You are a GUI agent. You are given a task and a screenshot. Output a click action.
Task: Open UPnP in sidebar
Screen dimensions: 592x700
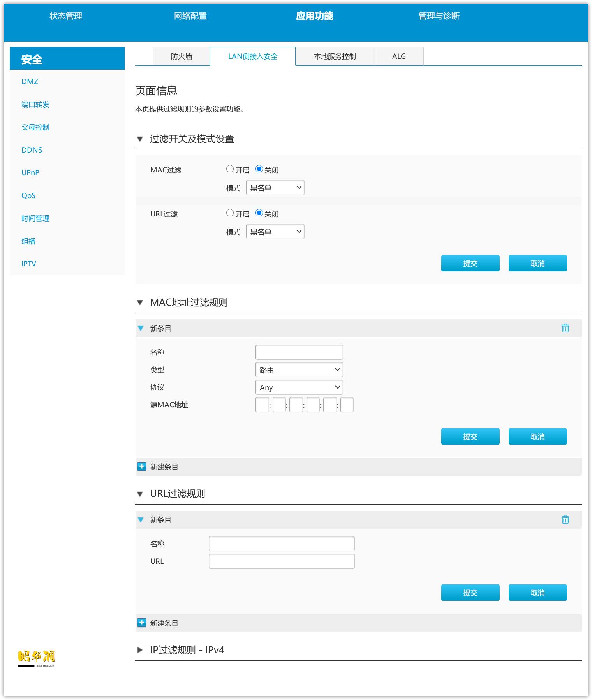(x=30, y=172)
